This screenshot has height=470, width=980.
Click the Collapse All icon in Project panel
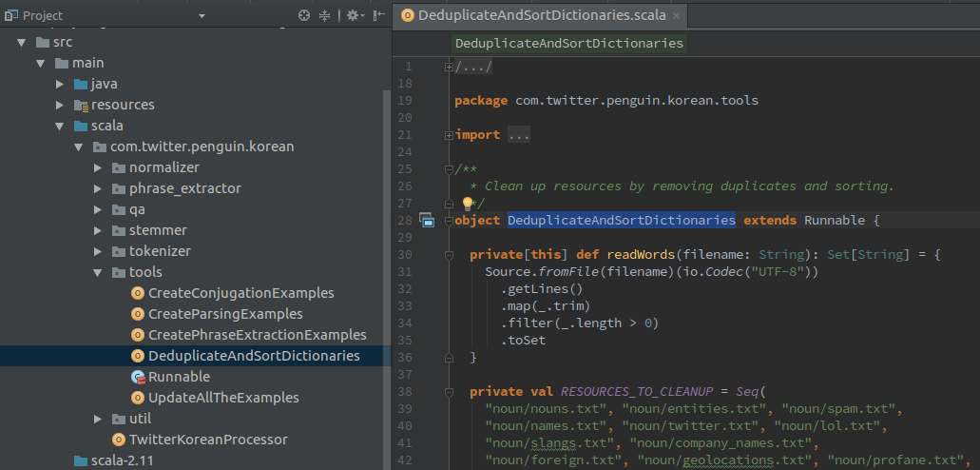[x=324, y=15]
